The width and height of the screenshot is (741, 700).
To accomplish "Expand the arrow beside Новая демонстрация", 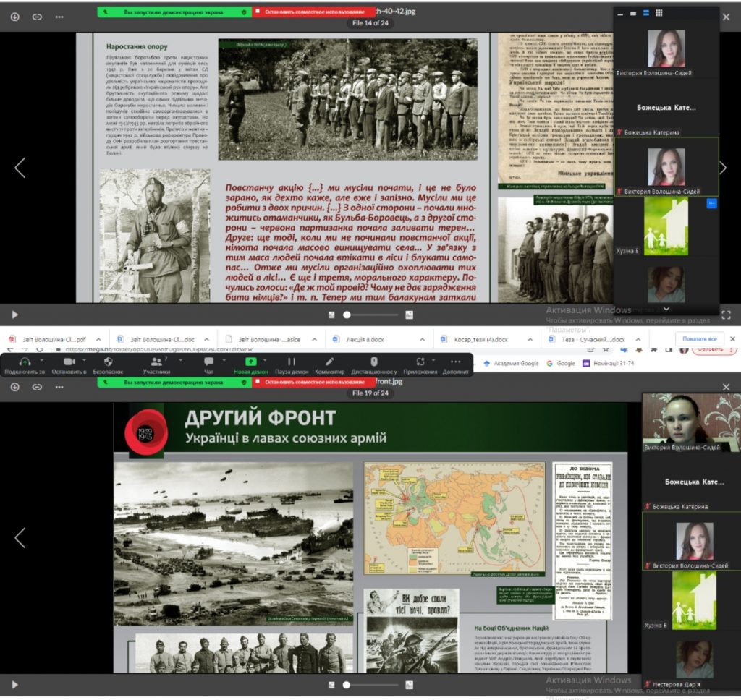I will 266,359.
